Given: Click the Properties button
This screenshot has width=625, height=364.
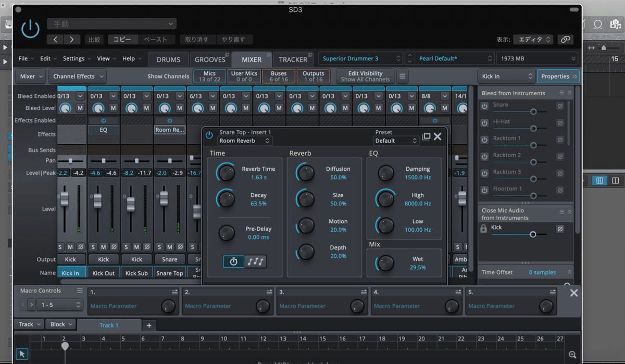Looking at the screenshot, I should (x=558, y=77).
